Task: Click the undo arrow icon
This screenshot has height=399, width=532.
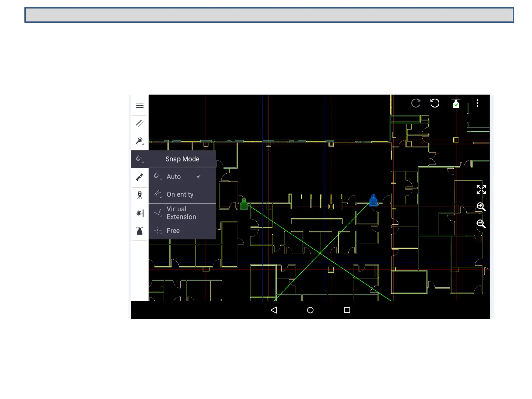Action: point(435,103)
